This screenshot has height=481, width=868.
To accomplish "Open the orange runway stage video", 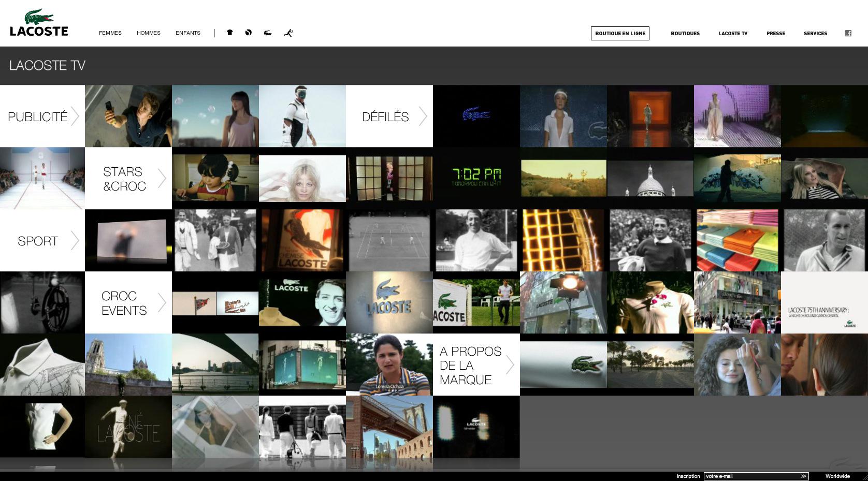I will 650,116.
